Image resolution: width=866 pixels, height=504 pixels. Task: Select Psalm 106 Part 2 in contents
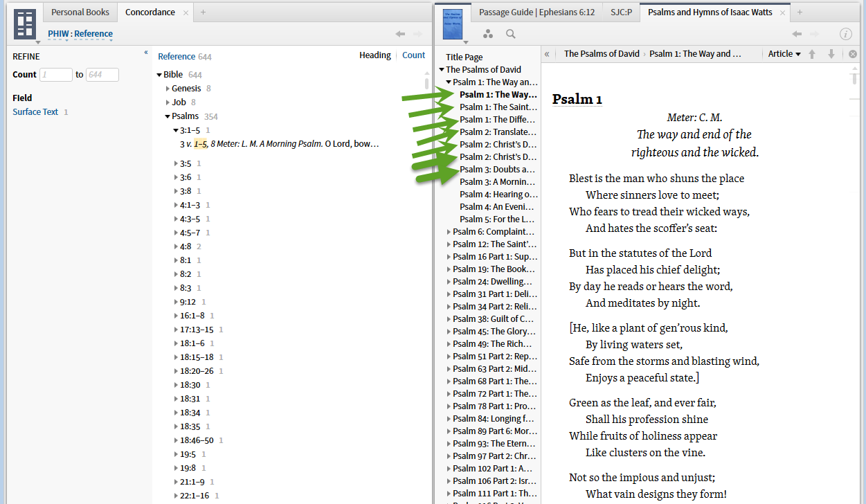[494, 480]
